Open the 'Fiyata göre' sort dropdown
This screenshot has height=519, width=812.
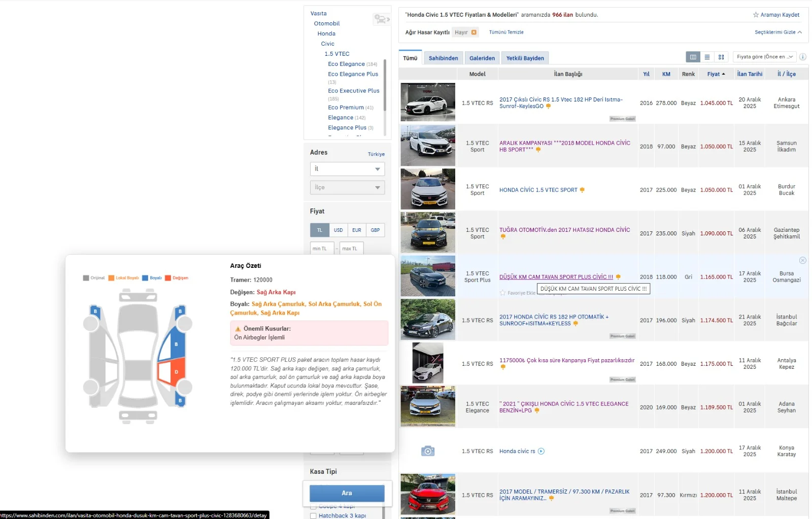(764, 57)
